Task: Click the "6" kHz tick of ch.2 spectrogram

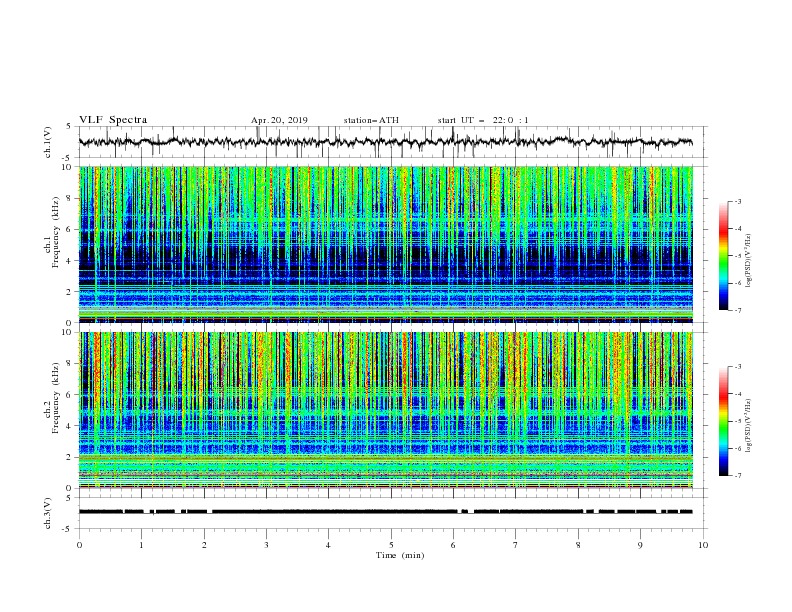Action: [x=69, y=395]
